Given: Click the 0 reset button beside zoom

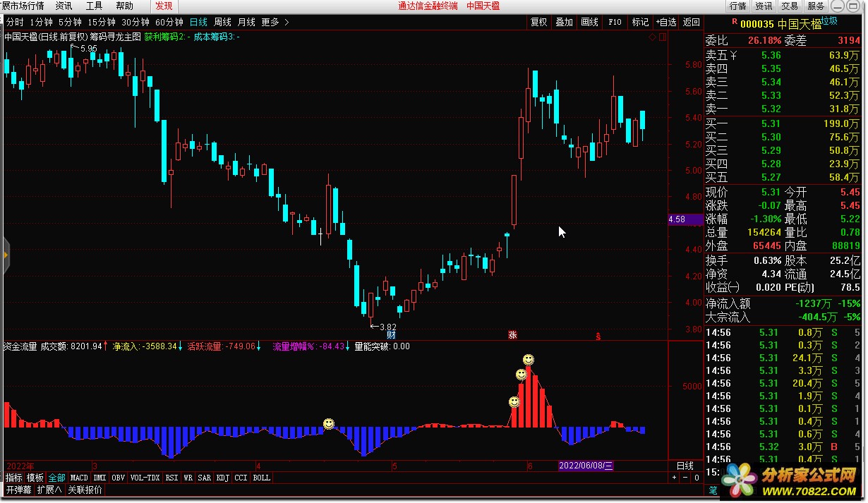Looking at the screenshot, I should [x=697, y=478].
